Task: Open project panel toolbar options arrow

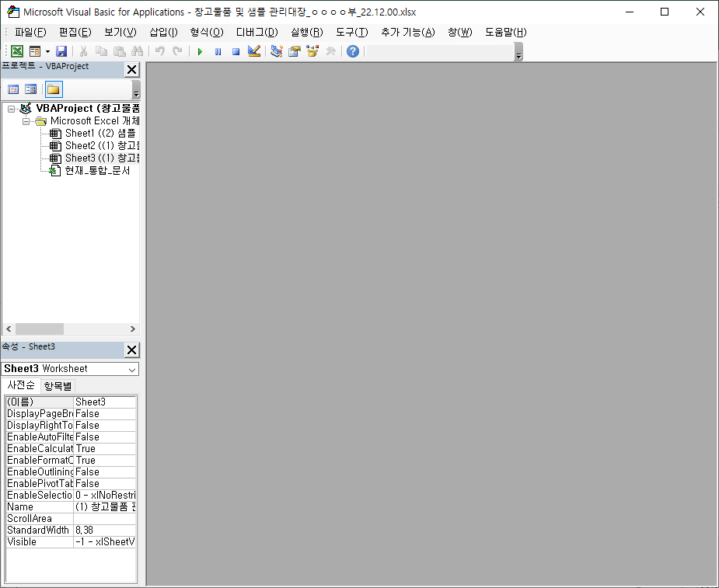Action: click(x=136, y=89)
